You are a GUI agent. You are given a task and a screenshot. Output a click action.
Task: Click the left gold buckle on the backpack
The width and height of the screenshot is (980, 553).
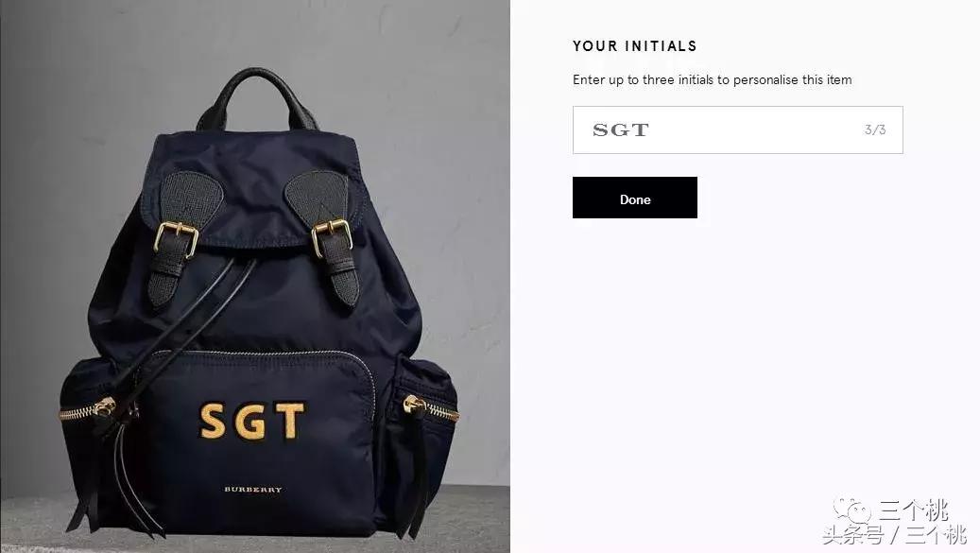(x=176, y=239)
